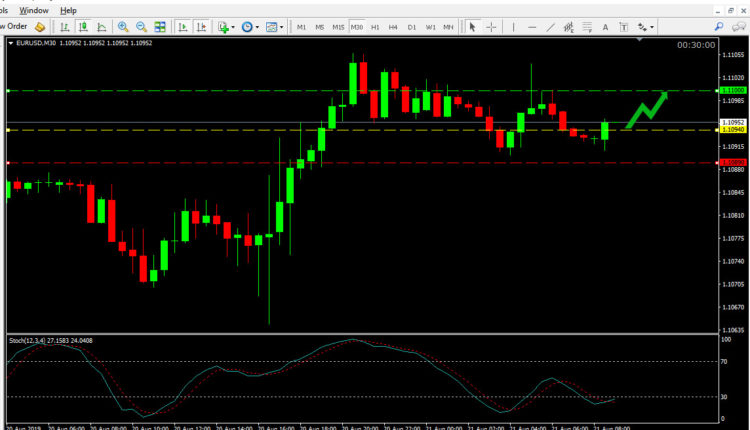The height and width of the screenshot is (430, 750).
Task: Click the New Order button
Action: coord(13,27)
